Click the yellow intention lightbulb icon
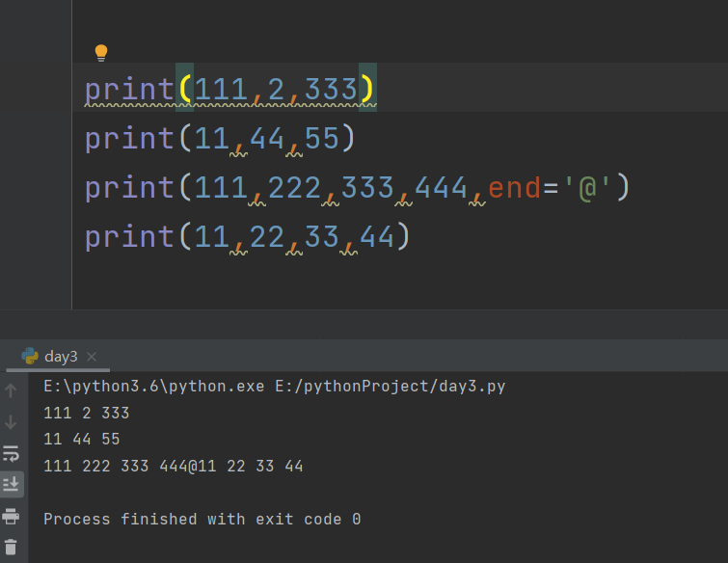 (x=100, y=53)
